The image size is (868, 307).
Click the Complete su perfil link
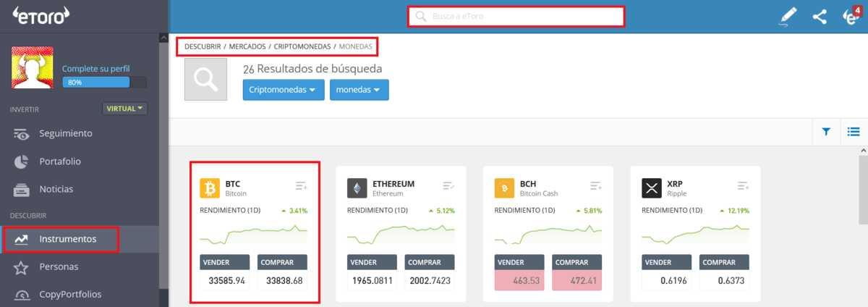(x=96, y=68)
